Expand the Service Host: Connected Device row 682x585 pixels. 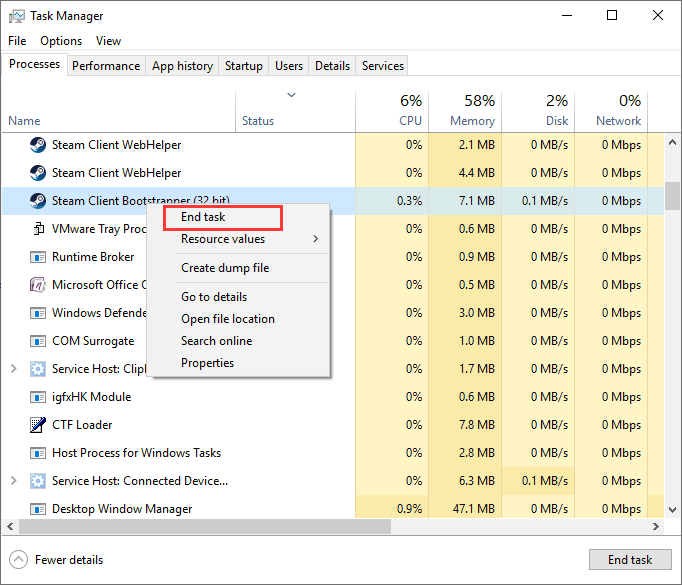pos(13,481)
